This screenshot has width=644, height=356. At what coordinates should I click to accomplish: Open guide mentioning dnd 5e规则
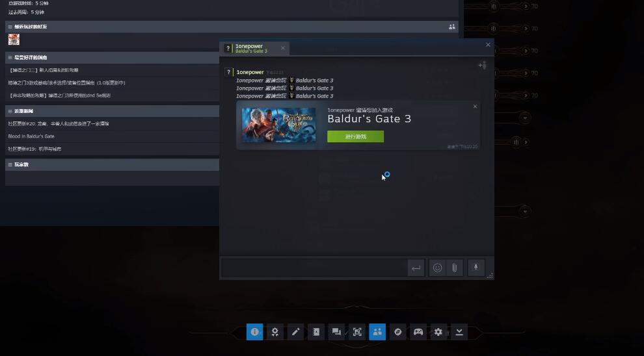pyautogui.click(x=59, y=95)
